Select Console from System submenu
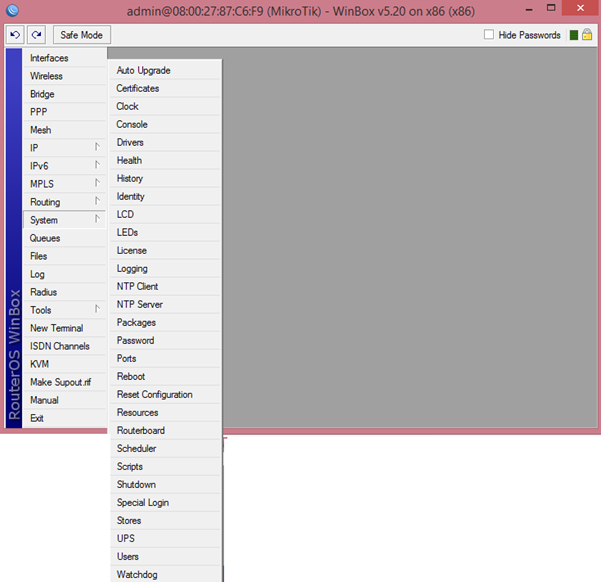This screenshot has height=582, width=601. pos(165,124)
